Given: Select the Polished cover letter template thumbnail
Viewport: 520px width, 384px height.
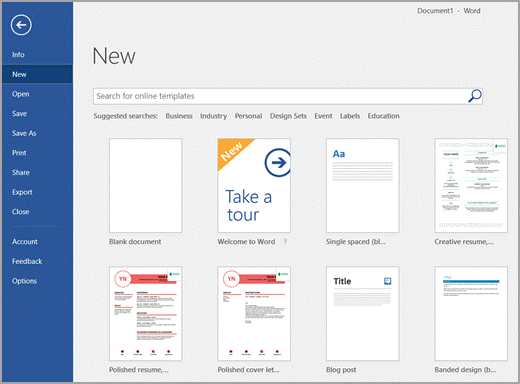Looking at the screenshot, I should click(x=254, y=314).
